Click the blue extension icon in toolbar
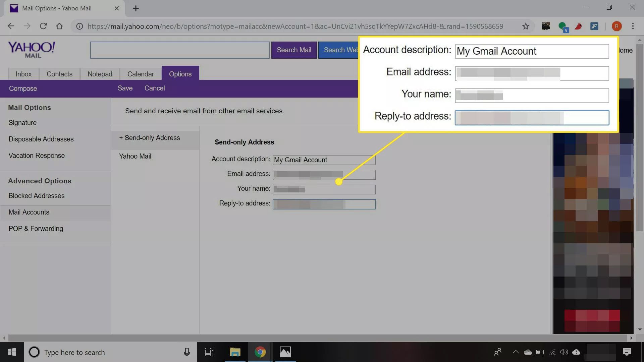 [594, 26]
